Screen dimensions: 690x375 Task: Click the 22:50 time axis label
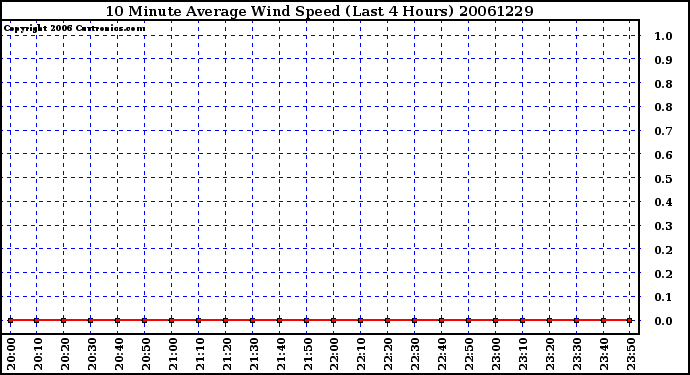tap(469, 355)
